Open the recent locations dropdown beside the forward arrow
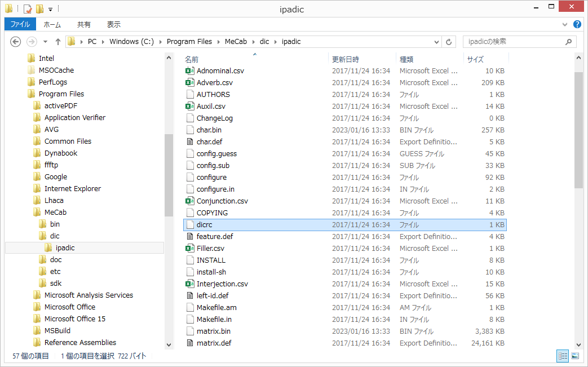Image resolution: width=588 pixels, height=367 pixels. pyautogui.click(x=45, y=42)
